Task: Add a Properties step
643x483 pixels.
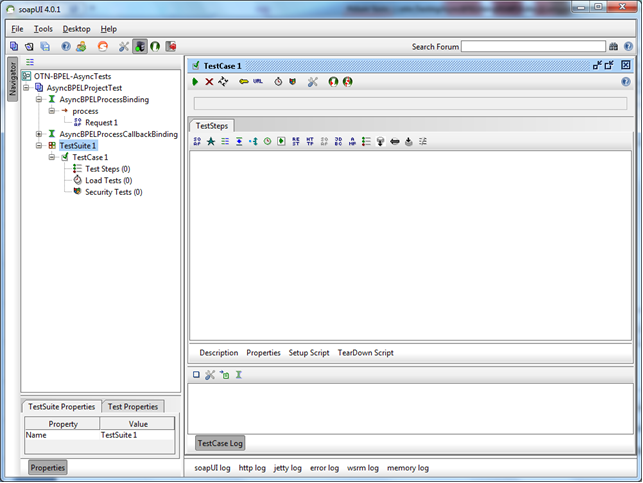Action: click(x=225, y=141)
